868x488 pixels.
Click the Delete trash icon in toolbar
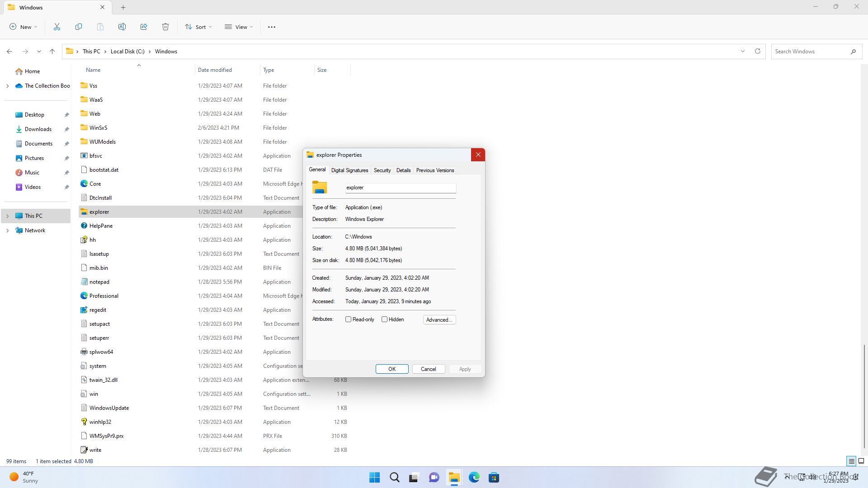click(x=165, y=27)
